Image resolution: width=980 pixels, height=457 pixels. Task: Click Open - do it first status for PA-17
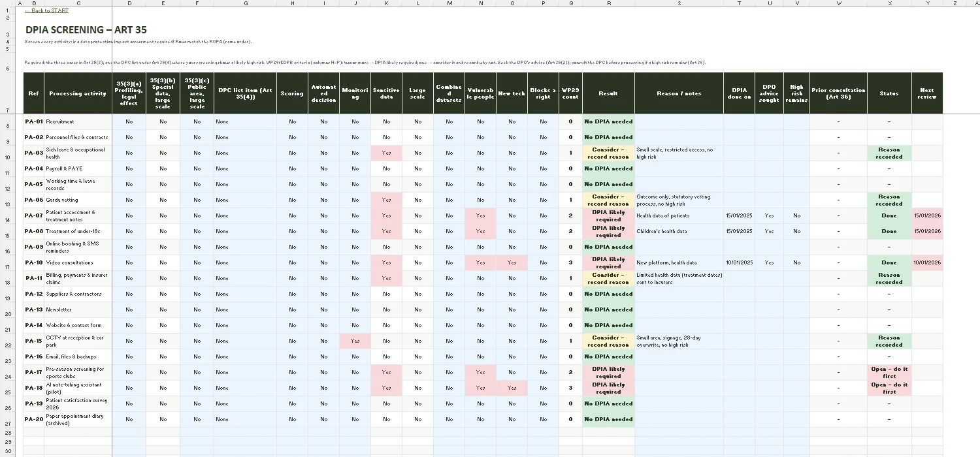coord(890,373)
